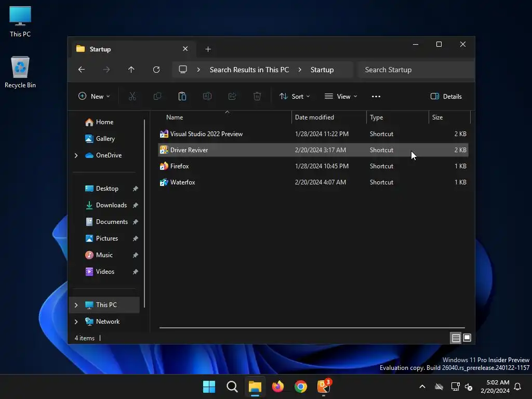This screenshot has width=532, height=399.
Task: Open the See more three-dots menu
Action: 376,96
